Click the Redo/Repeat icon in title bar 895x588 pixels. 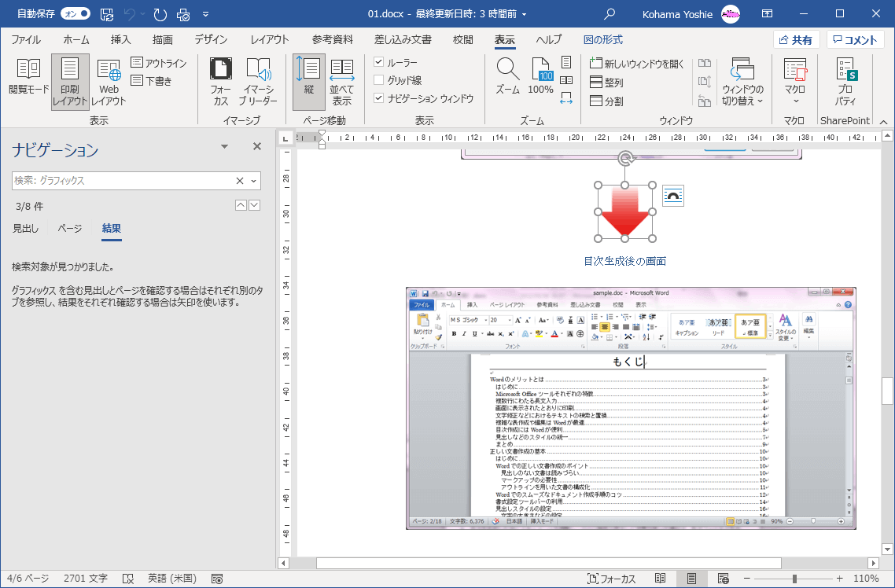pos(160,14)
